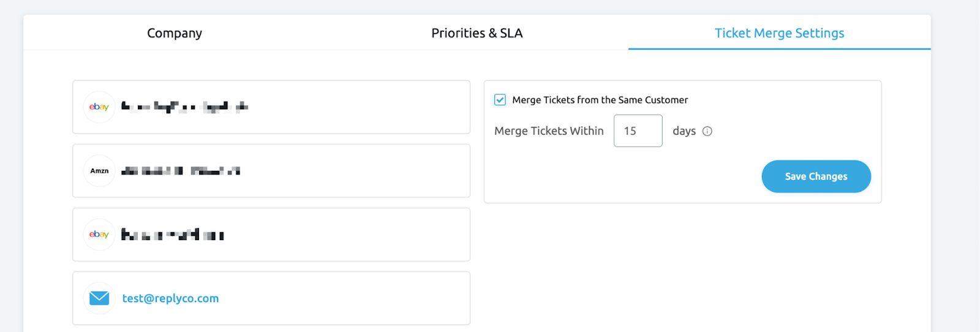Screen dimensions: 980x332
Task: Click the eBay logo in the topmost channel card
Action: 99,107
